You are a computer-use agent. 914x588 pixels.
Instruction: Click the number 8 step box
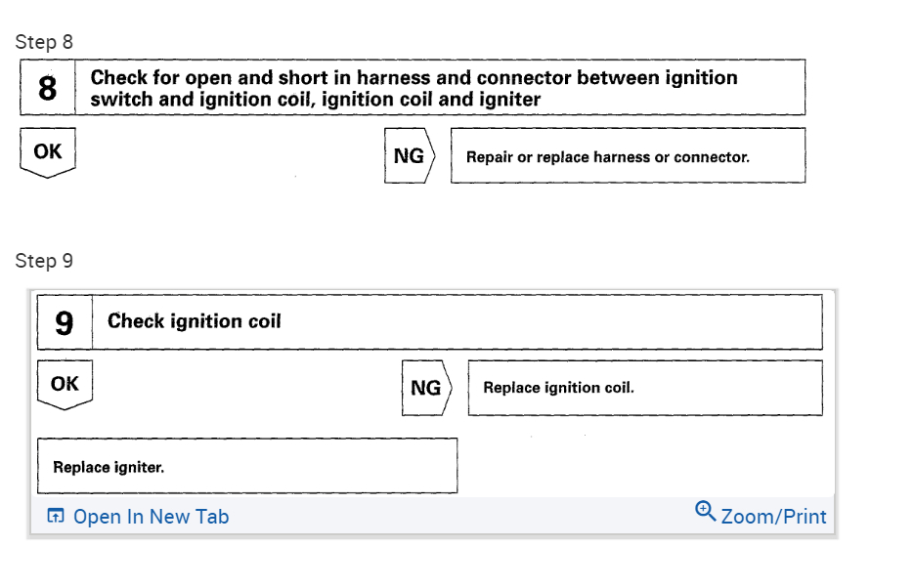[x=47, y=89]
